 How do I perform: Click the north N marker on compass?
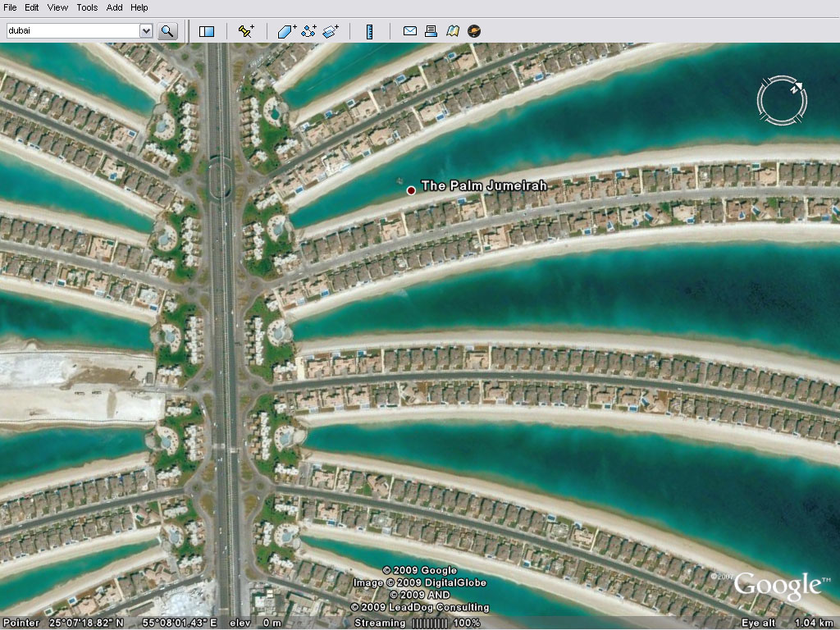tap(797, 87)
